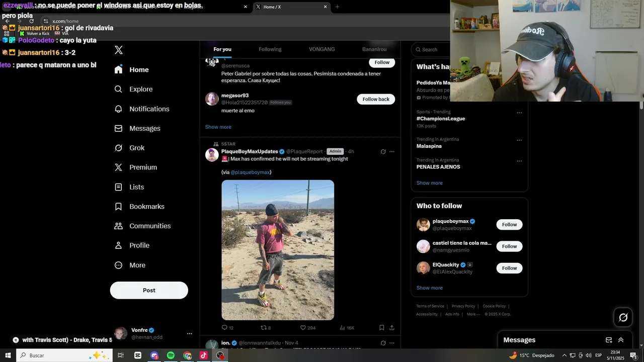Click Show more under suggested accounts feed
The width and height of the screenshot is (644, 362).
(218, 127)
